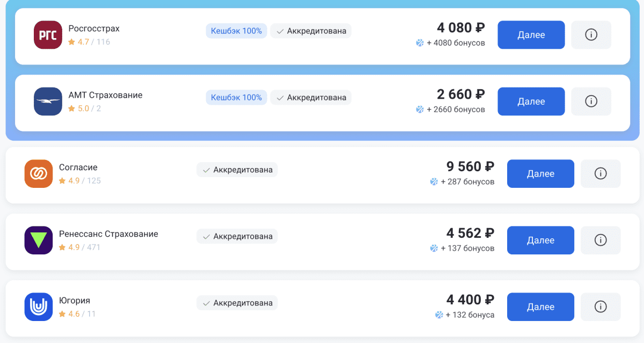The image size is (644, 343).
Task: Click the Югория blue logo icon
Action: [39, 306]
